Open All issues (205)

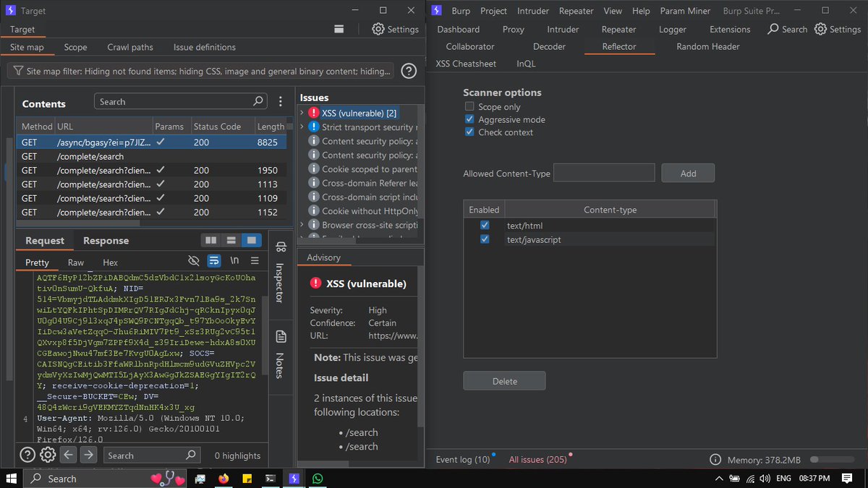tap(538, 460)
